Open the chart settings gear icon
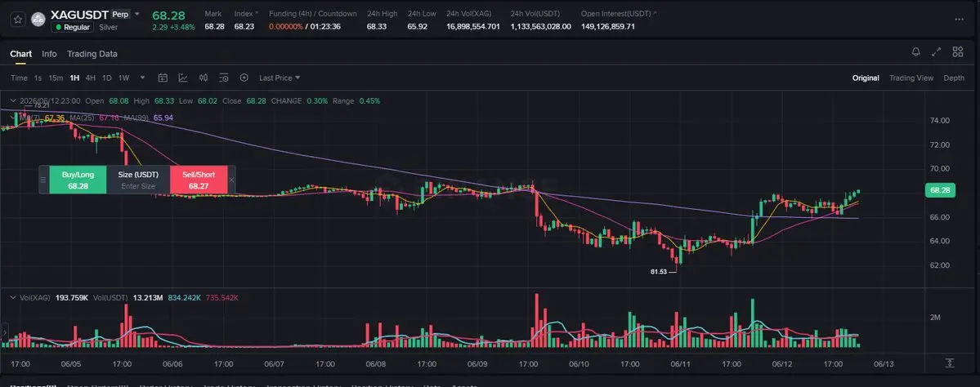The width and height of the screenshot is (980, 387). tap(244, 78)
